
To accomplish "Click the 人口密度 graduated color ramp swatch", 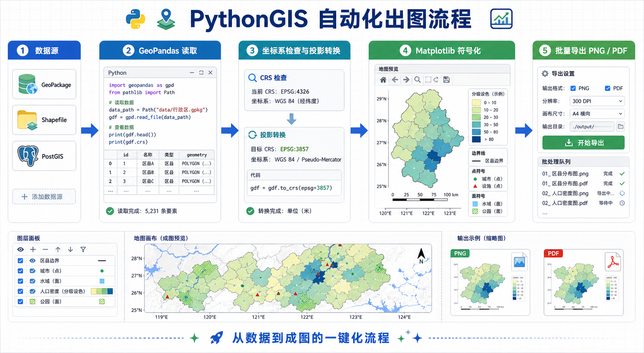I will 102,291.
